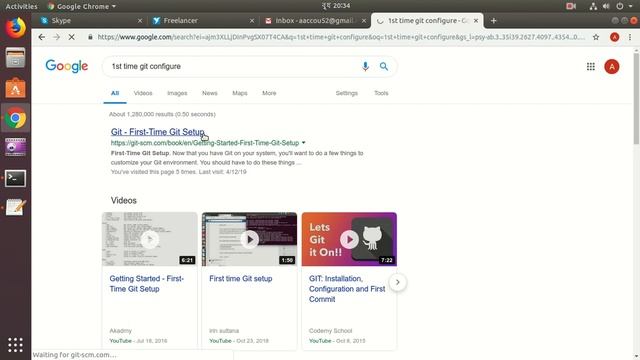This screenshot has height=360, width=640.
Task: Bookmark this page with star icon
Action: (596, 37)
